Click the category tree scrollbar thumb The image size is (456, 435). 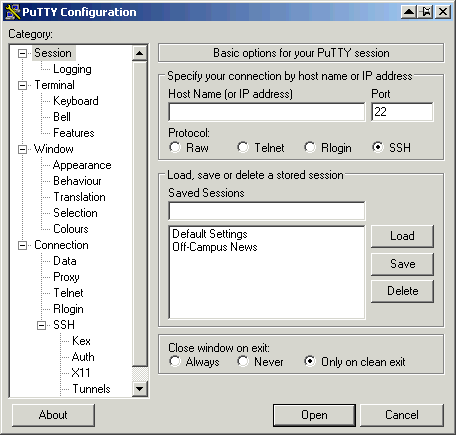click(140, 214)
